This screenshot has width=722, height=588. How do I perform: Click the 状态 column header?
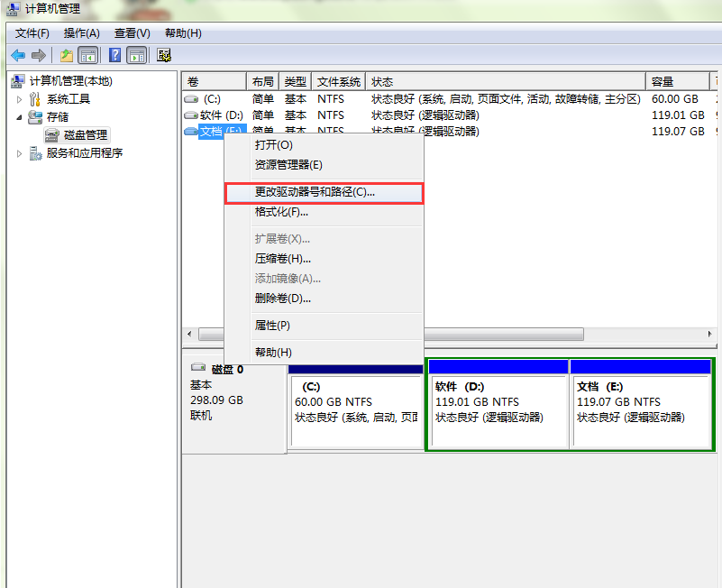coord(382,82)
